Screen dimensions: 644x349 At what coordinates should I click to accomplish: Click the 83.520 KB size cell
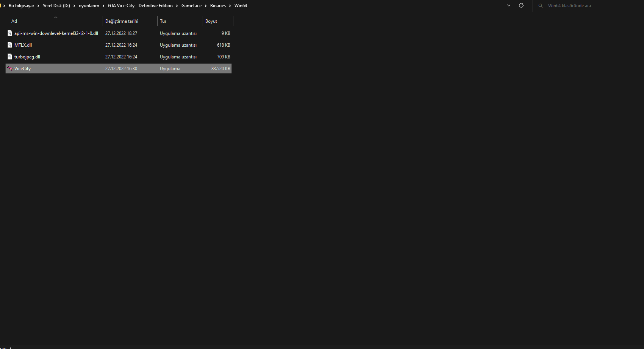pos(221,69)
